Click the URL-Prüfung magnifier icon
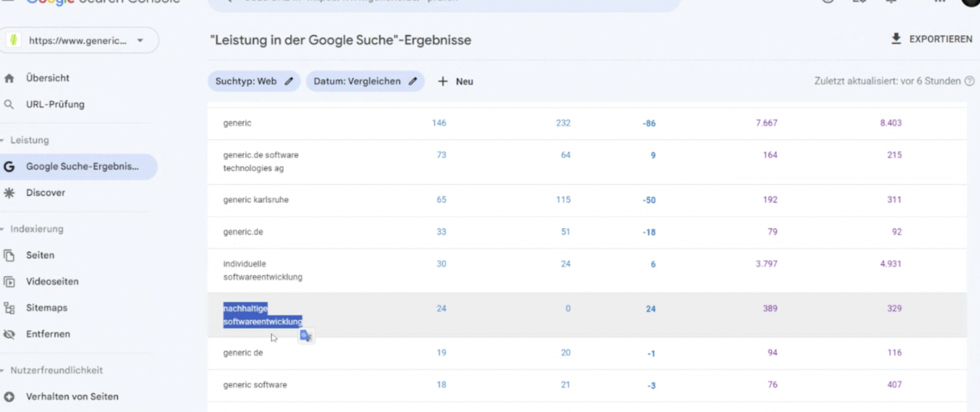This screenshot has width=980, height=412. pyautogui.click(x=9, y=105)
